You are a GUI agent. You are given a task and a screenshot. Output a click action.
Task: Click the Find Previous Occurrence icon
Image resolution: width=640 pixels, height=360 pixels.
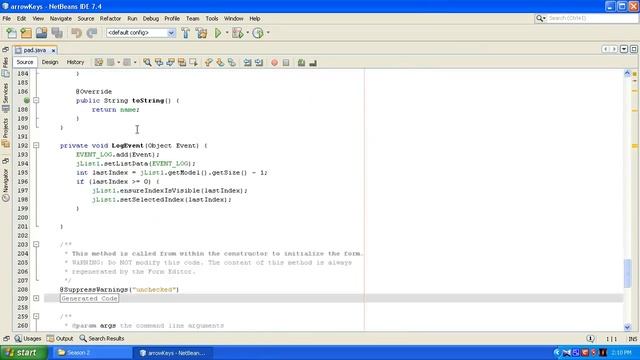click(x=159, y=62)
